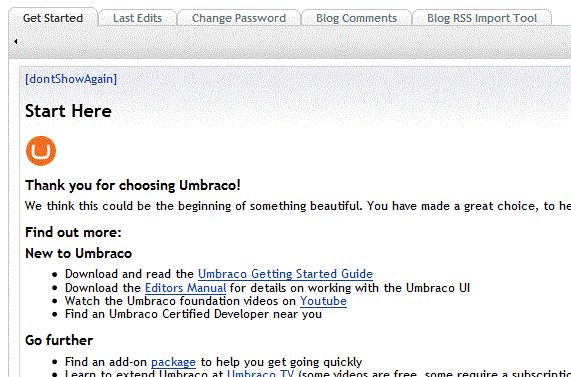
Task: Click the 'Find out more:' heading
Action: point(73,232)
